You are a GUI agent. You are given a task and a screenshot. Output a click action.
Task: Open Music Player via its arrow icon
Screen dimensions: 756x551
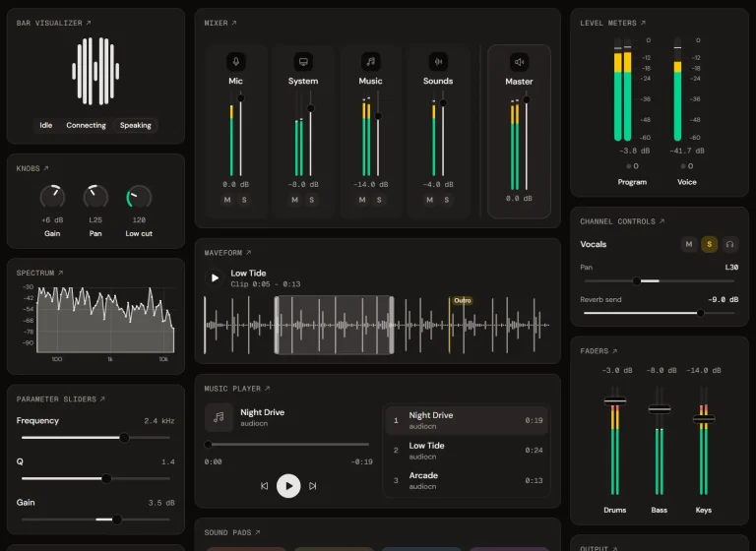click(x=268, y=389)
